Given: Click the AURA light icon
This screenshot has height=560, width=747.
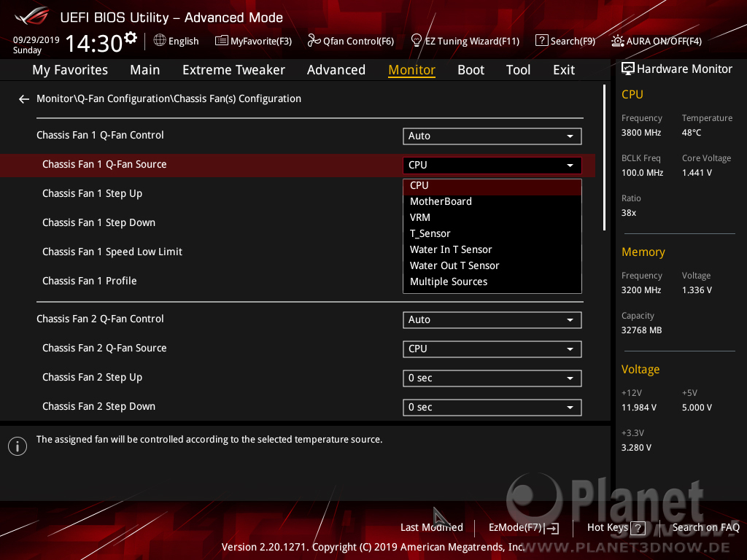Looking at the screenshot, I should point(617,41).
